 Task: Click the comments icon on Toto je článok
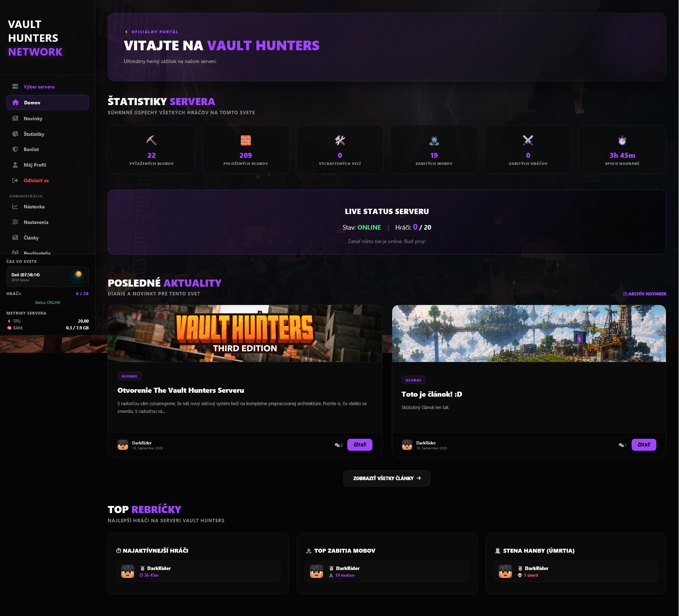pos(621,445)
